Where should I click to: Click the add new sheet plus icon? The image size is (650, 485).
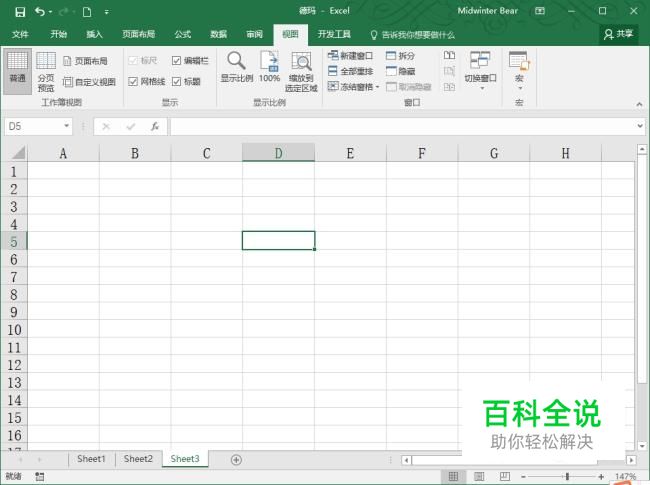click(x=236, y=460)
